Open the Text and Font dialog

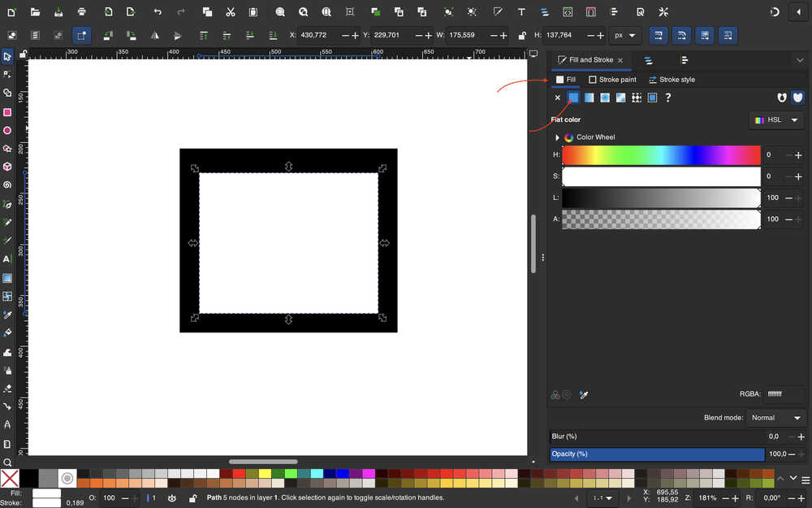coord(521,12)
